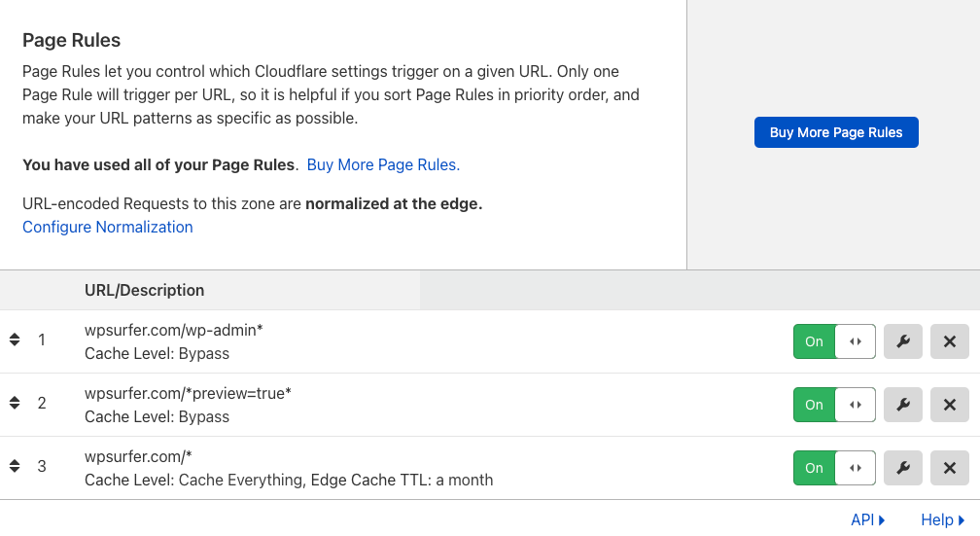Click the blue Buy More Page Rules button
This screenshot has height=536, width=980.
point(836,132)
